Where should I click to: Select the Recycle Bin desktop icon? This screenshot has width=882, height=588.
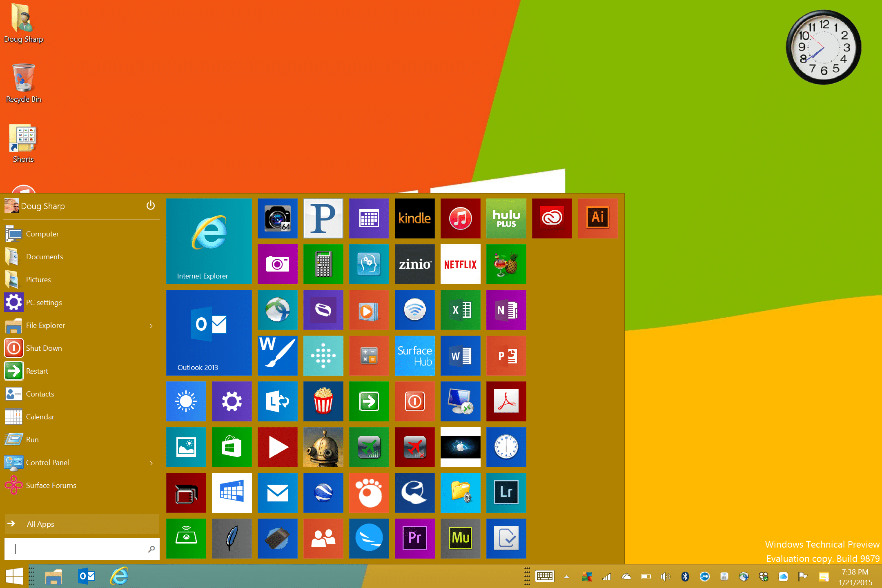[23, 83]
